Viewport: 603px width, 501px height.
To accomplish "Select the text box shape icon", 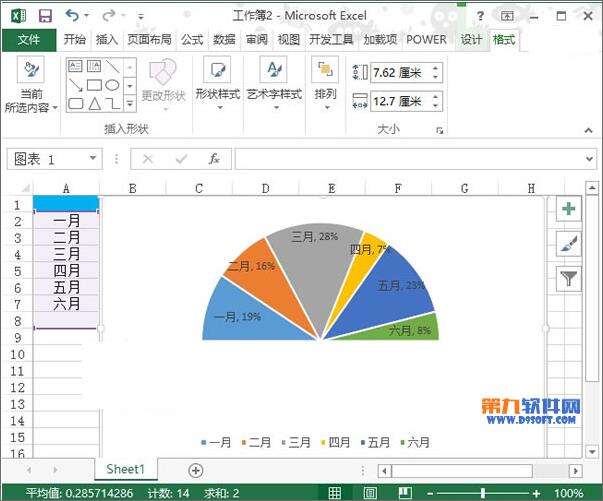I will pos(75,66).
